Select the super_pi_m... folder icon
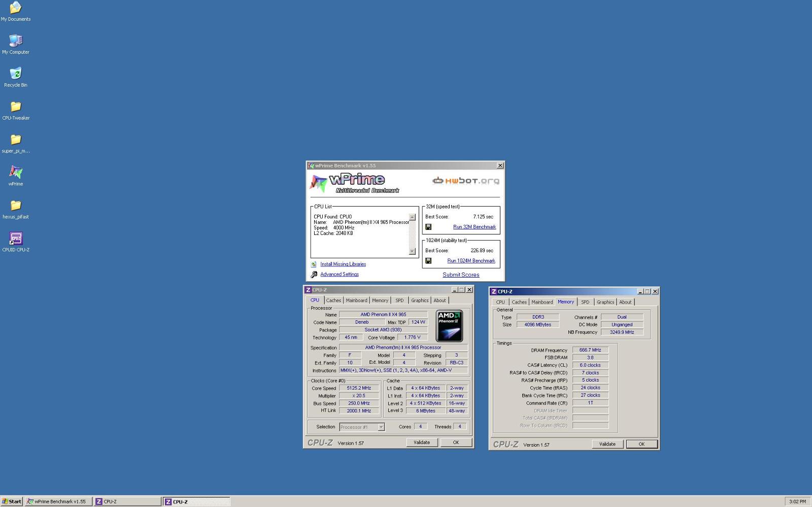Image resolution: width=812 pixels, height=507 pixels. [16, 140]
